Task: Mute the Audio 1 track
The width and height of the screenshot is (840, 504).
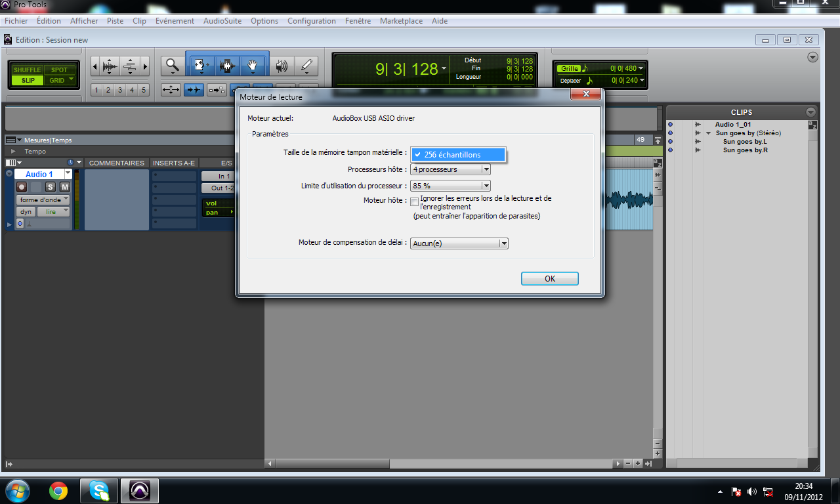Action: (64, 187)
